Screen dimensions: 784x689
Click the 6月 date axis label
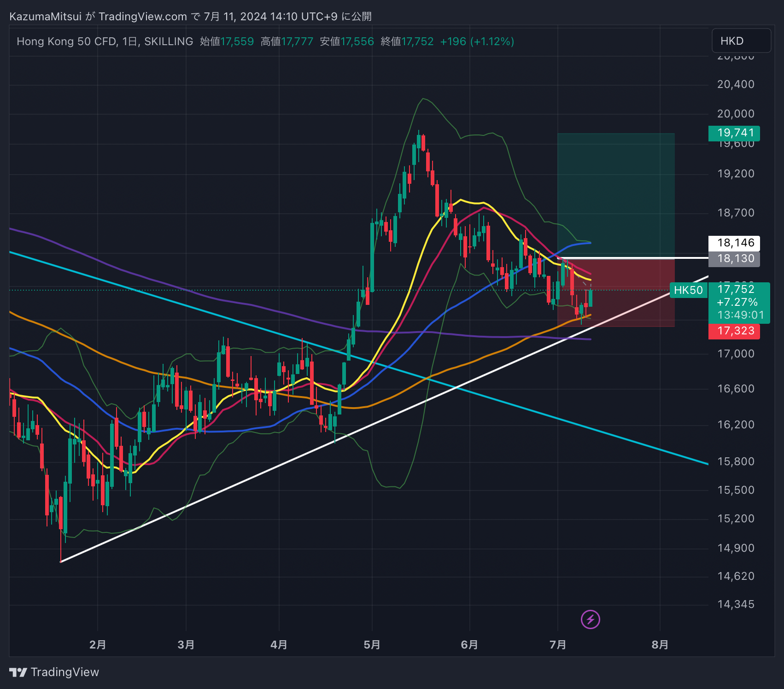click(470, 644)
